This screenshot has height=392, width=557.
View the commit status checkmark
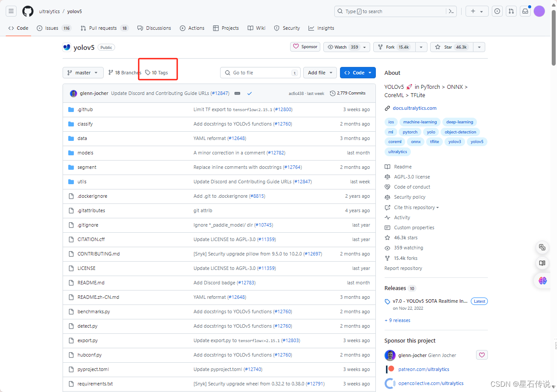249,93
